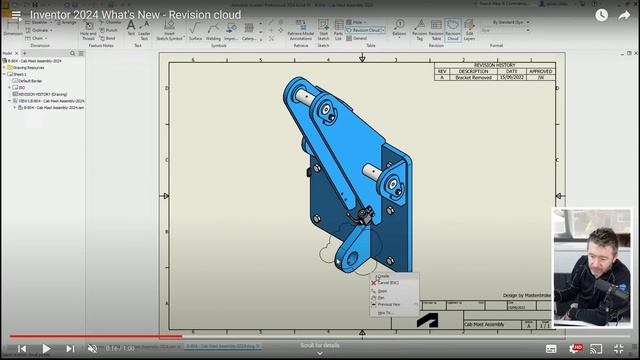
Task: Skip to the next video
Action: click(x=70, y=349)
